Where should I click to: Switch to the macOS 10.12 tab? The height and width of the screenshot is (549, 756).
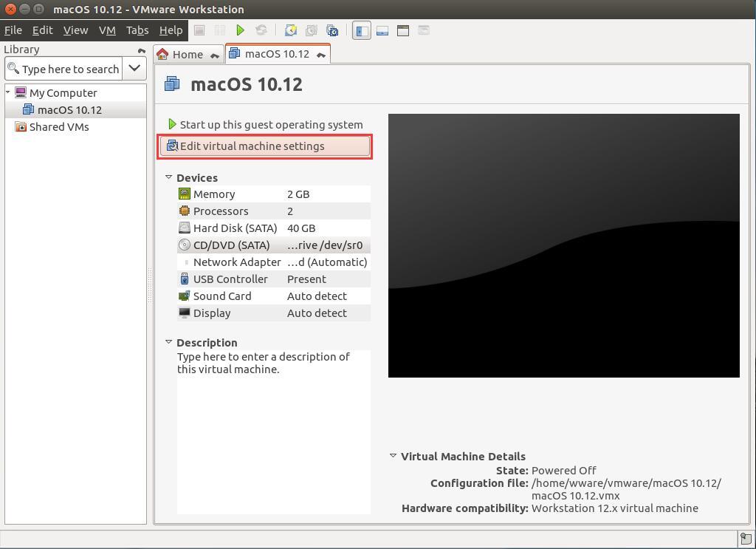pos(278,53)
